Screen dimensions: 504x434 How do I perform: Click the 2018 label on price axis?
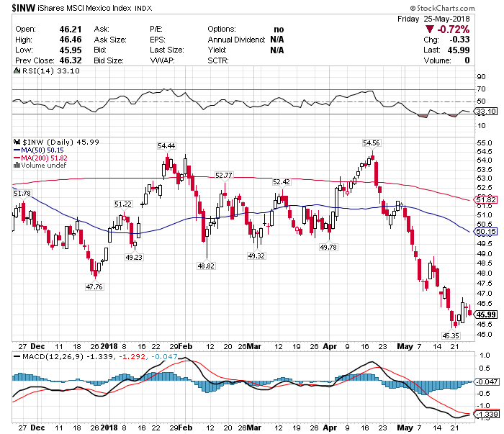[x=109, y=346]
